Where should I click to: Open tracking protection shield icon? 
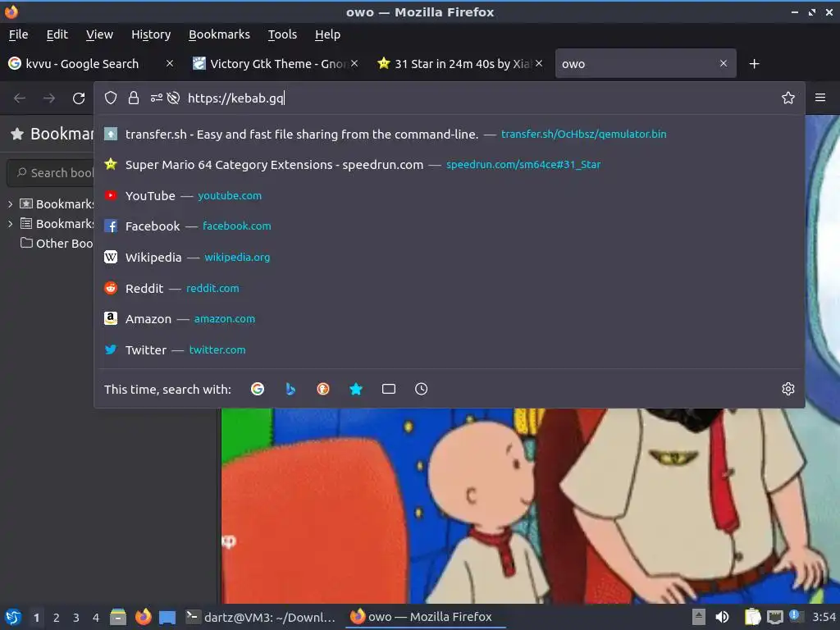(x=111, y=98)
